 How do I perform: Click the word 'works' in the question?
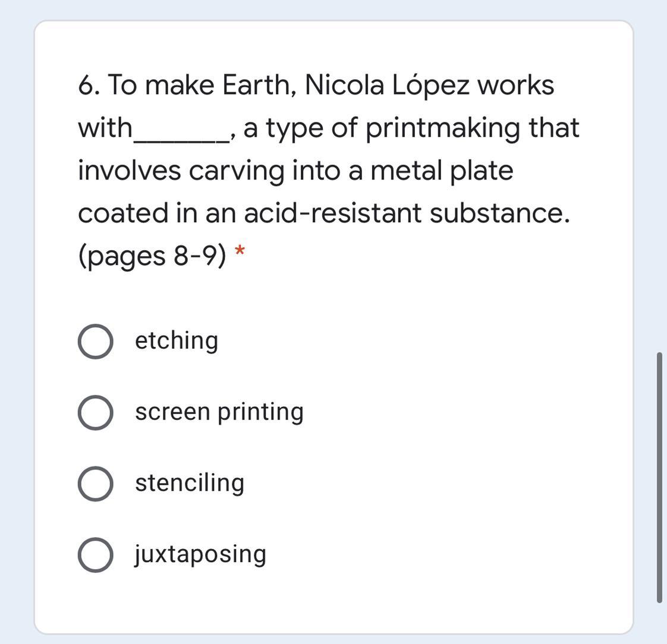515,86
